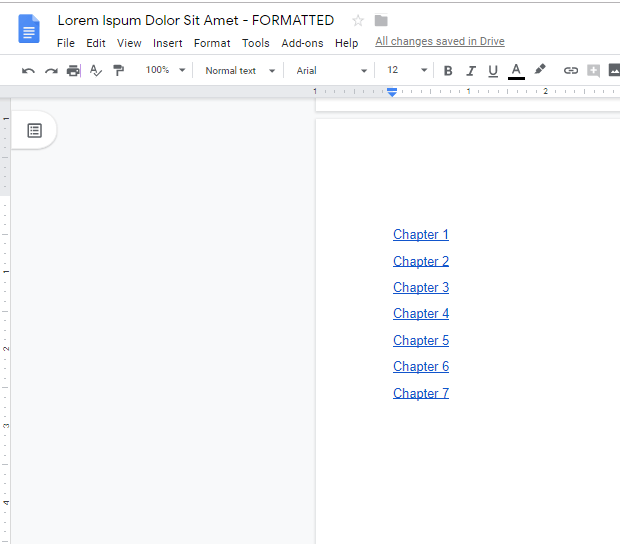Follow the Chapter 3 link
620x544 pixels.
pyautogui.click(x=421, y=287)
